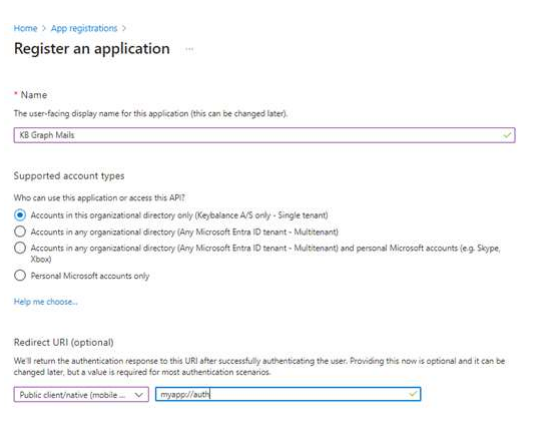The height and width of the screenshot is (424, 555).
Task: Click the green checkmark in Name field
Action: tap(507, 135)
